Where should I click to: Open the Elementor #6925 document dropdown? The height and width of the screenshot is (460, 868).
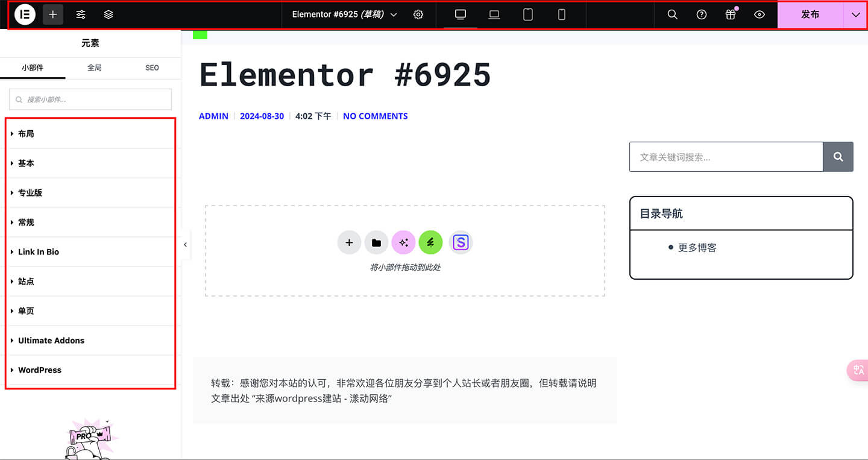[x=345, y=14]
